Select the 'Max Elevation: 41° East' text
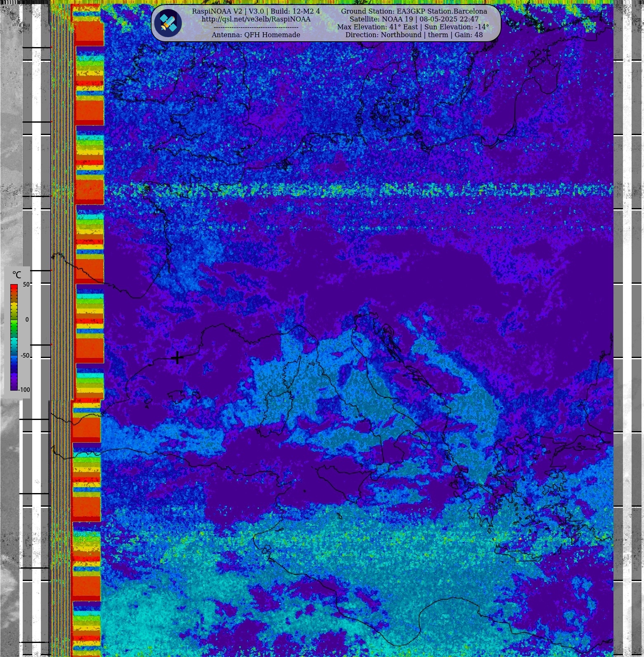The height and width of the screenshot is (657, 644). (x=378, y=27)
